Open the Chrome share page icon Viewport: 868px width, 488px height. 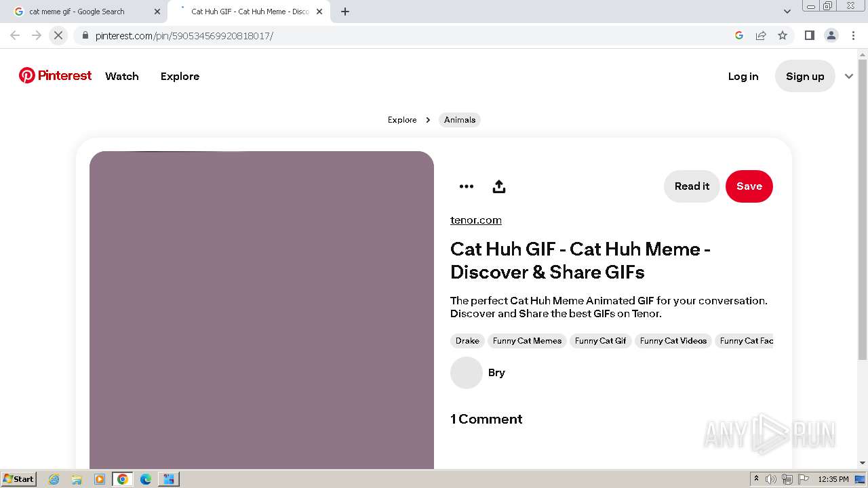pos(761,35)
